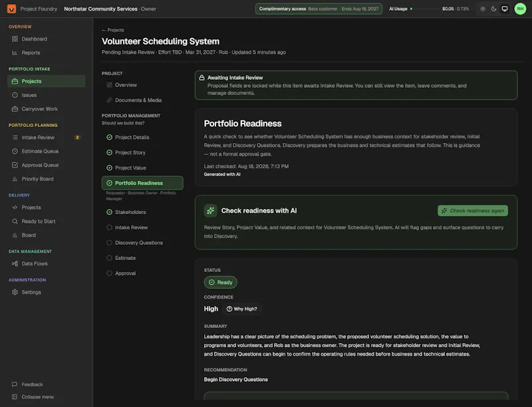Image resolution: width=532 pixels, height=407 pixels.
Task: Open the Project Details step
Action: (x=142, y=138)
